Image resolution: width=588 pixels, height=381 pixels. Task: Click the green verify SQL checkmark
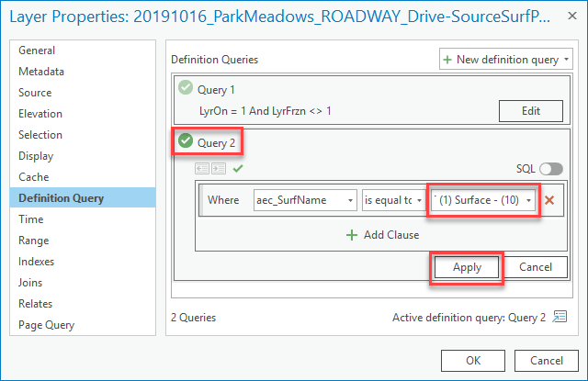click(x=238, y=169)
